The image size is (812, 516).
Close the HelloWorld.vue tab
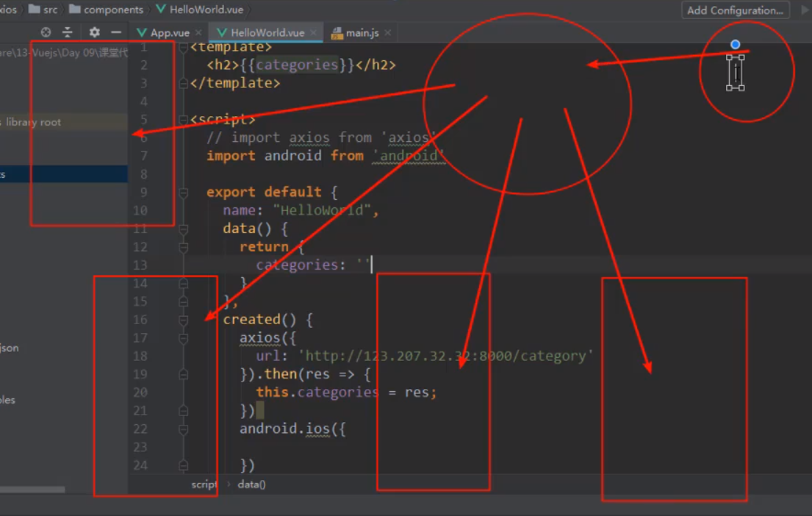pyautogui.click(x=313, y=32)
